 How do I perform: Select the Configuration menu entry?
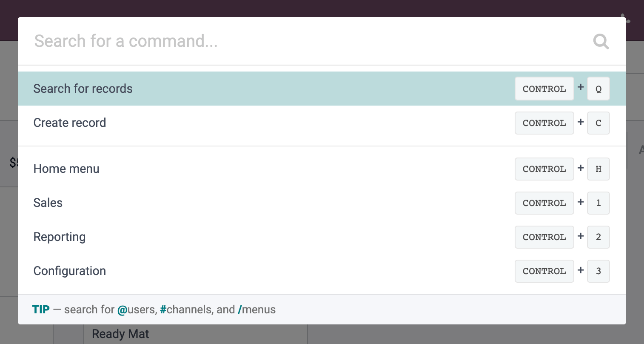pos(322,271)
